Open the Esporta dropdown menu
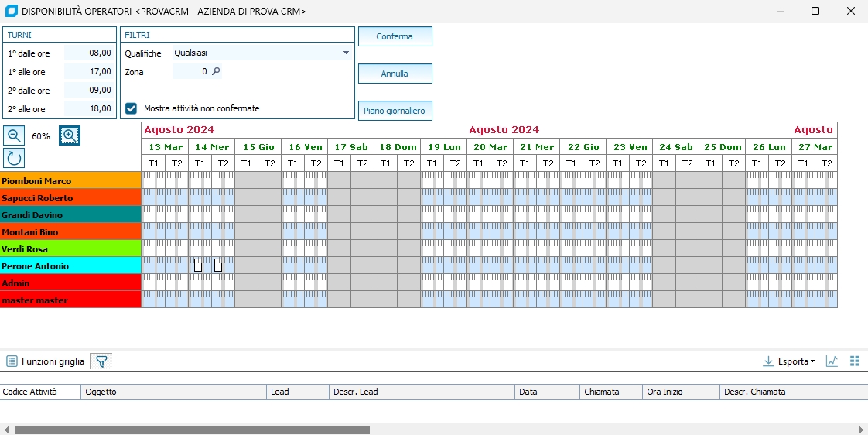 coord(795,361)
